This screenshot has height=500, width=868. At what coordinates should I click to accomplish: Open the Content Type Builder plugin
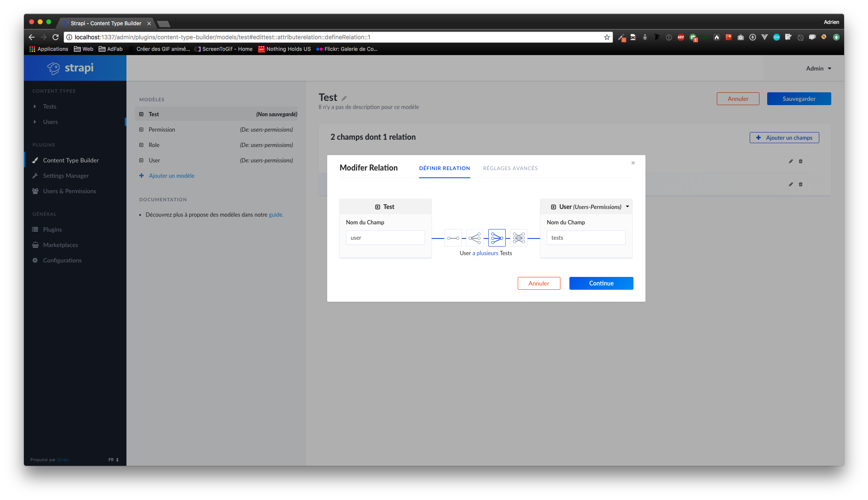click(70, 160)
